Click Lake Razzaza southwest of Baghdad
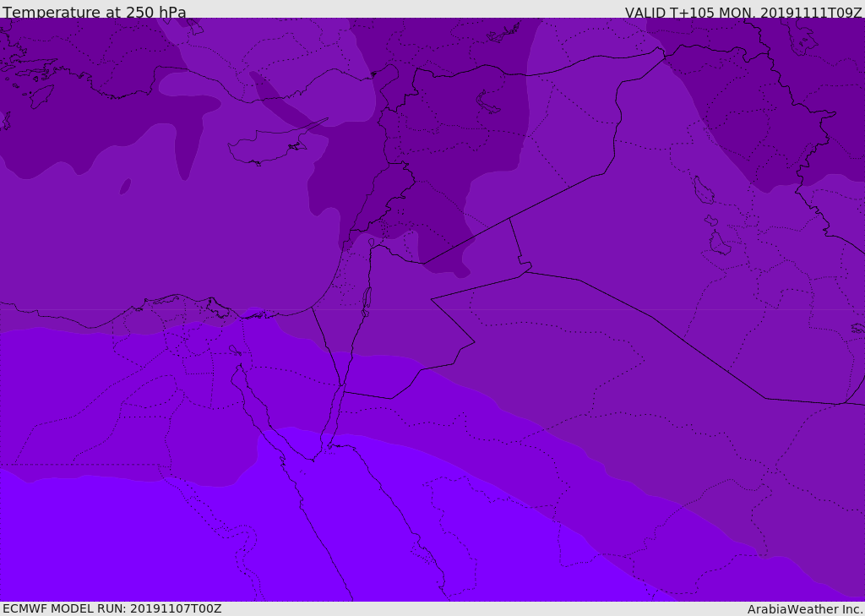The image size is (865, 616). [720, 243]
